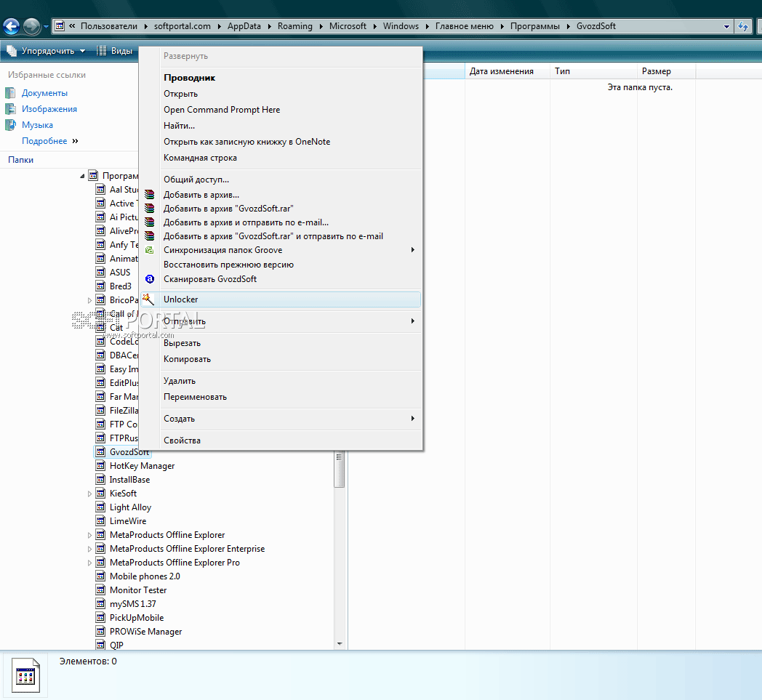Click the folder icon in the address bar
This screenshot has height=700, width=762.
[60, 25]
